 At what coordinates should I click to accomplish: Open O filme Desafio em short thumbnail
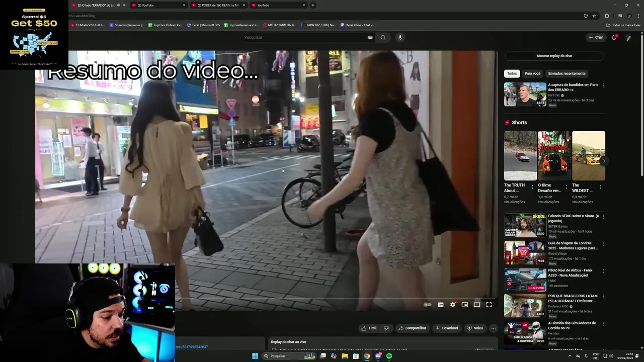tap(554, 155)
